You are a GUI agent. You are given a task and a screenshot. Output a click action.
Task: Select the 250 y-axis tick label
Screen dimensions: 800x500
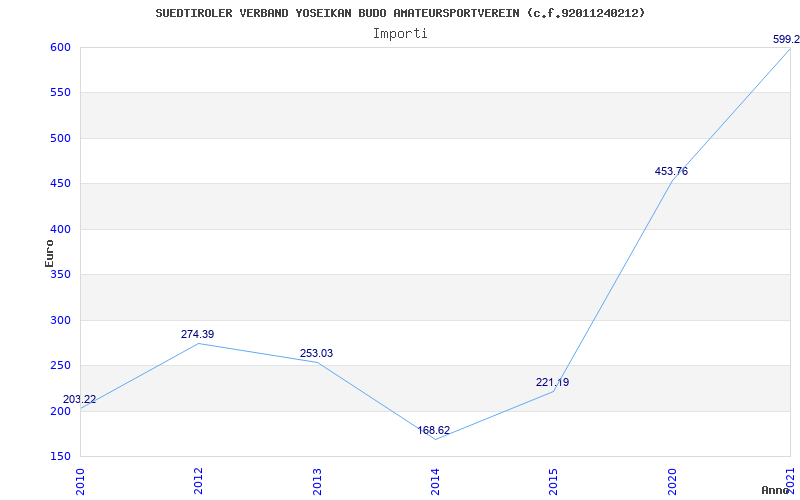click(x=60, y=366)
